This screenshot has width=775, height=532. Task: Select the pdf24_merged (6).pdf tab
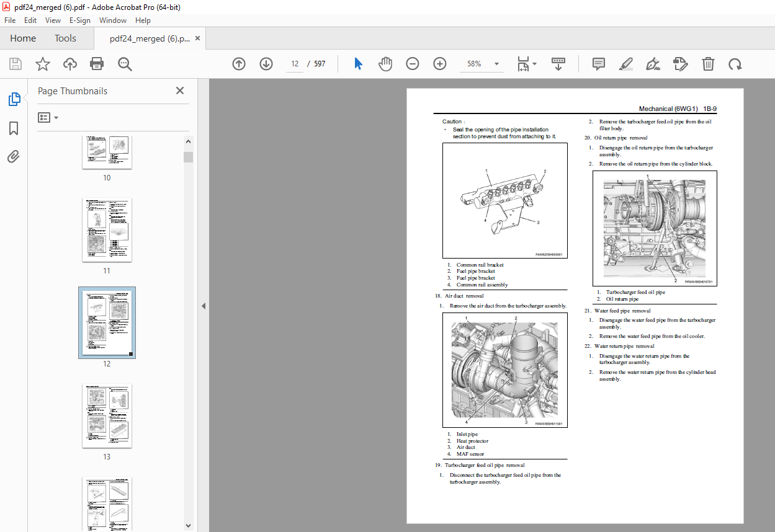coord(150,38)
